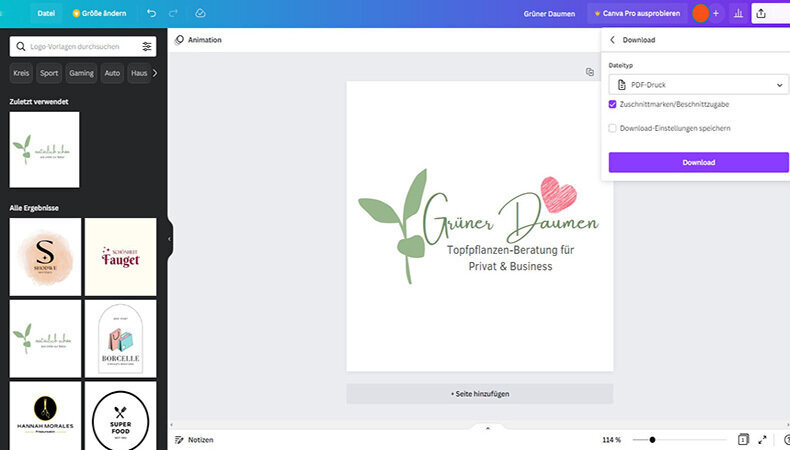This screenshot has width=790, height=450.
Task: Enable Download-Einstellungen speichern checkbox
Action: (x=613, y=128)
